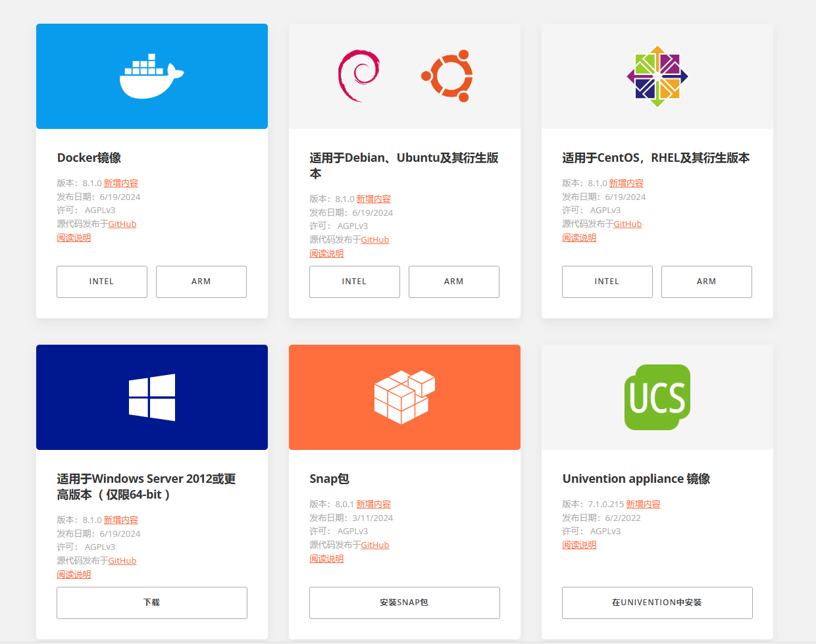Click release date 3/11/2024

pos(372,518)
